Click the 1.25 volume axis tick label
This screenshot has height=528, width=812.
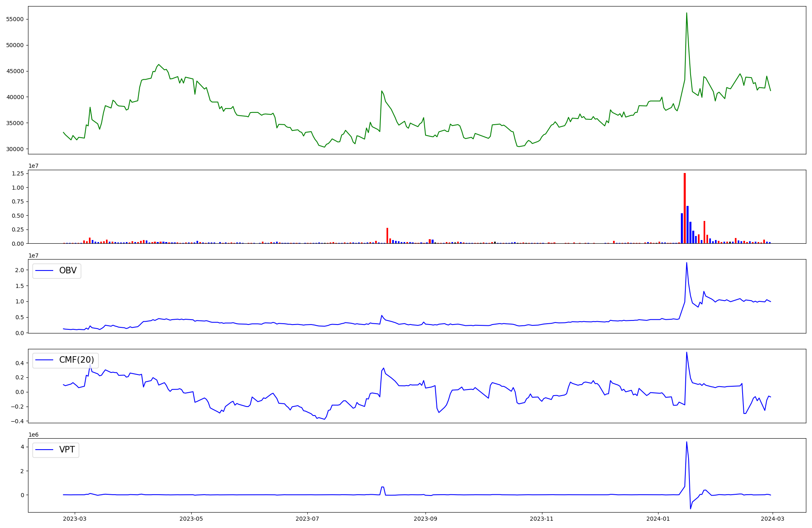tap(17, 173)
